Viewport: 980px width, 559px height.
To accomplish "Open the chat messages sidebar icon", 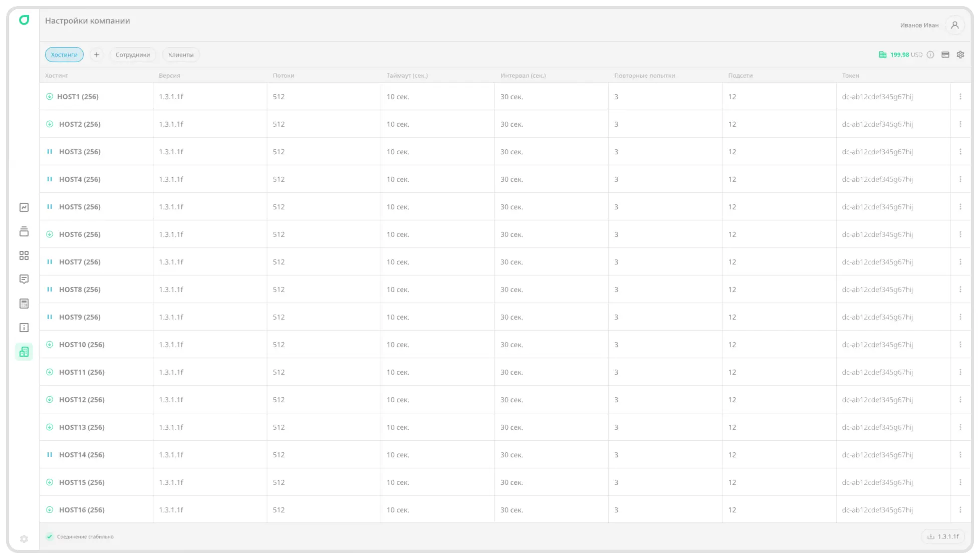I will point(24,279).
